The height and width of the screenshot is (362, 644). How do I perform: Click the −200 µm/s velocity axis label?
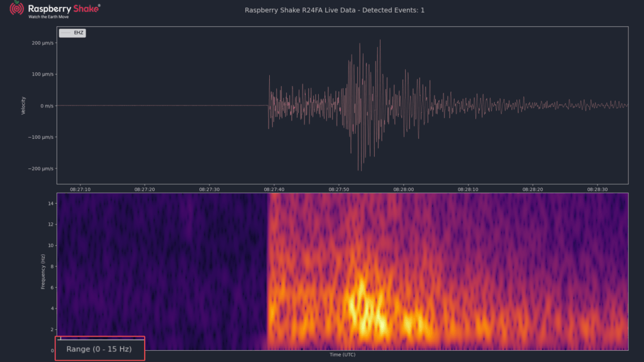click(41, 168)
